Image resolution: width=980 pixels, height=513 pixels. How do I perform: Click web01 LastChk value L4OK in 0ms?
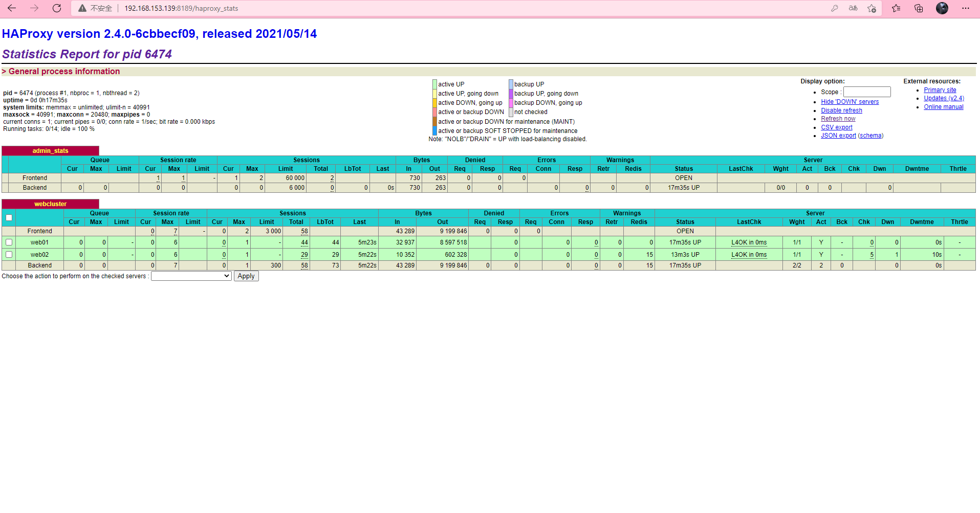point(749,242)
